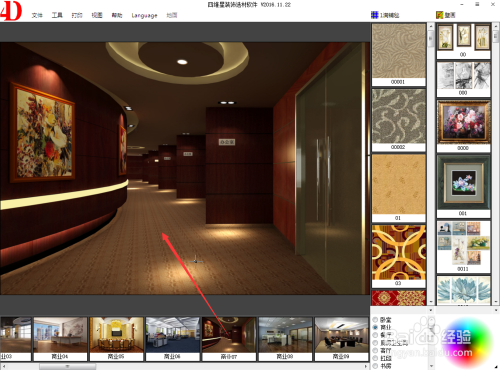This screenshot has height=370, width=500.
Task: Select collage painting 0011
Action: tap(464, 247)
